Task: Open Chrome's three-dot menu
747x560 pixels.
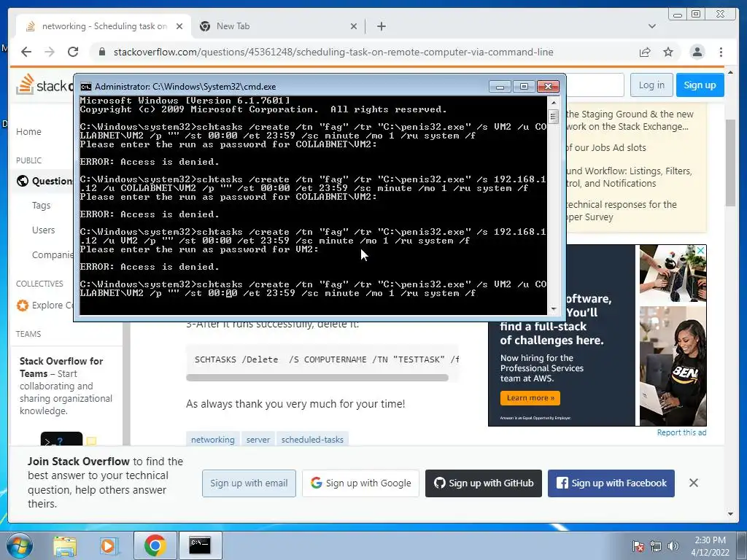Action: pyautogui.click(x=721, y=52)
